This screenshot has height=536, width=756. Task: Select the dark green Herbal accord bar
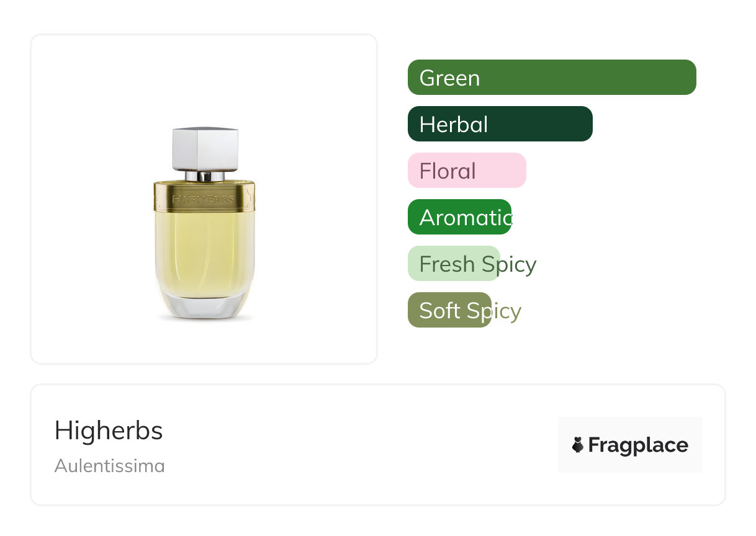(500, 124)
